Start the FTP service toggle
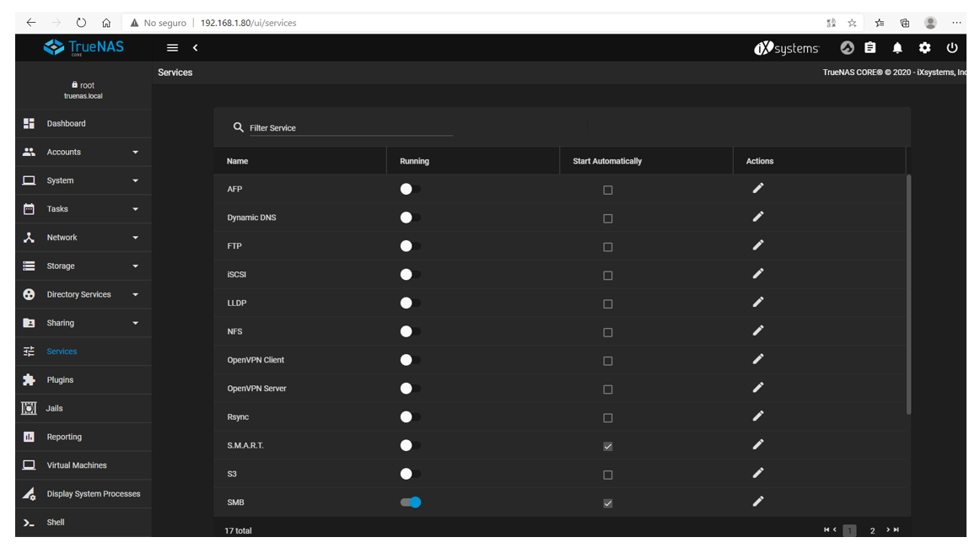Viewport: 980px width, 548px height. [410, 245]
